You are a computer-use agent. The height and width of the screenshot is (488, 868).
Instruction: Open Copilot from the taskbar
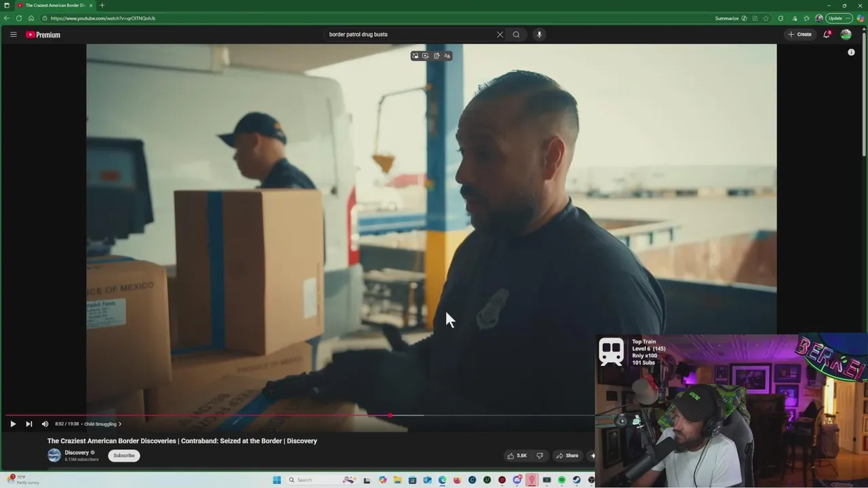(x=382, y=480)
